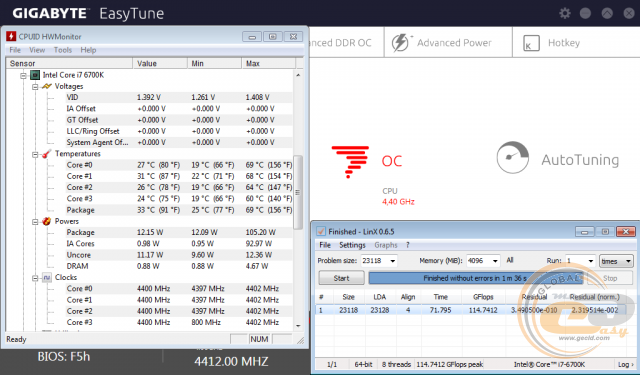Select the LLC/Ring Offset row
The height and width of the screenshot is (375, 640).
tap(178, 131)
